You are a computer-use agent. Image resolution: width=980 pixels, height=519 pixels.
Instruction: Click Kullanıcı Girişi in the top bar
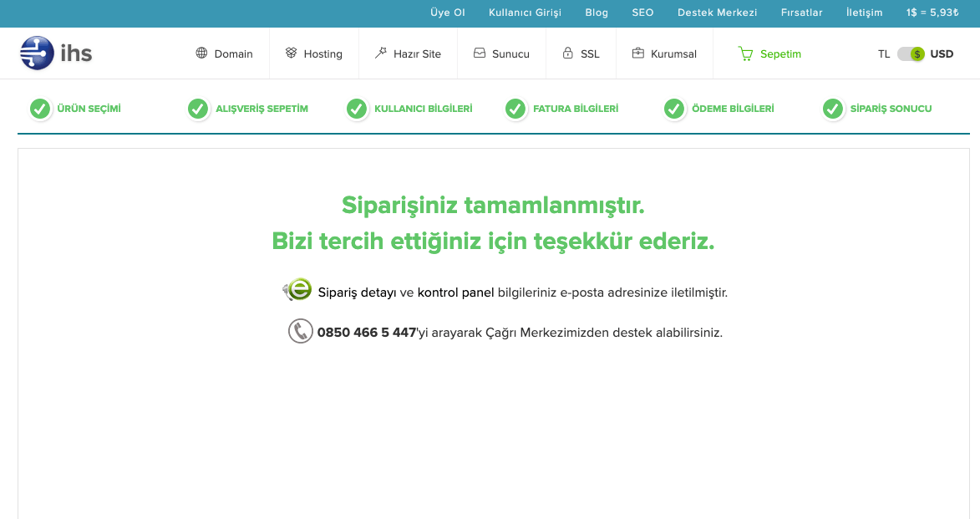pos(526,12)
